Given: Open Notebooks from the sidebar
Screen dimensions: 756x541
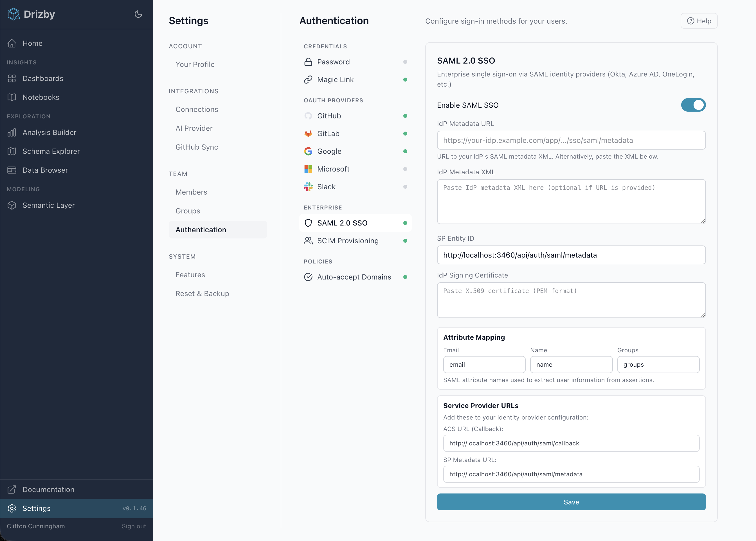Looking at the screenshot, I should [41, 97].
